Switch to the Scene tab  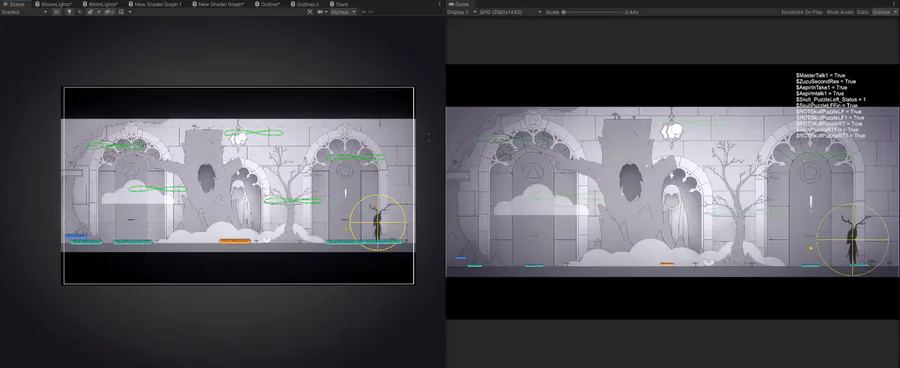(x=16, y=4)
